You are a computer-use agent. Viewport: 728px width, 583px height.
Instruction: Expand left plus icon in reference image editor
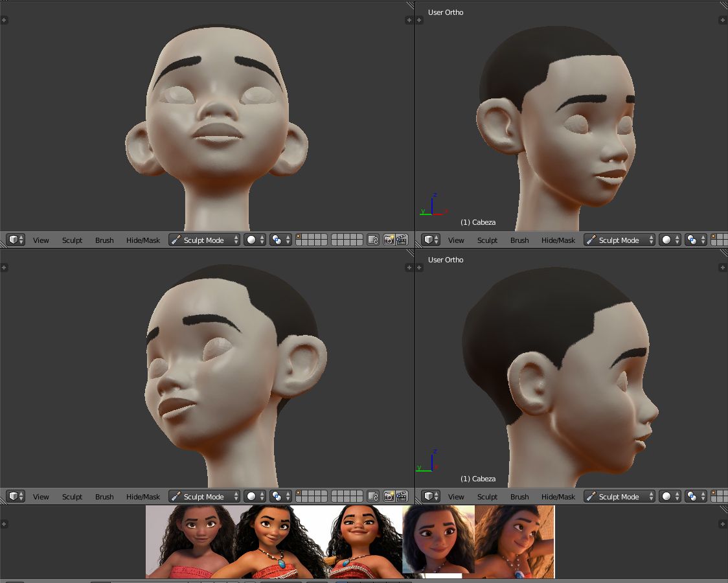pos(4,524)
